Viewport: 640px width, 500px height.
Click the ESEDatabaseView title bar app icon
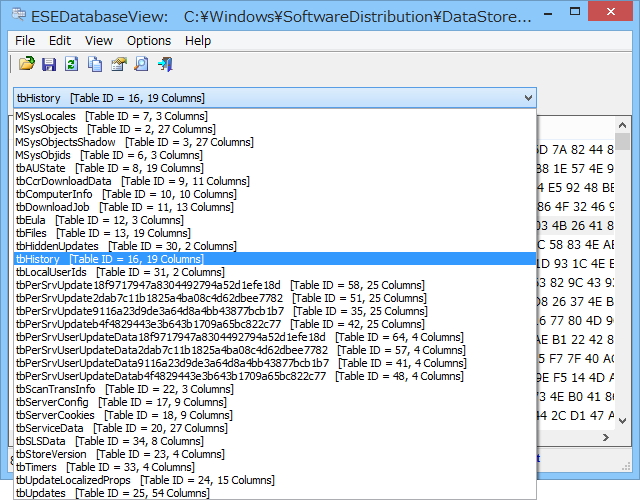(x=19, y=15)
